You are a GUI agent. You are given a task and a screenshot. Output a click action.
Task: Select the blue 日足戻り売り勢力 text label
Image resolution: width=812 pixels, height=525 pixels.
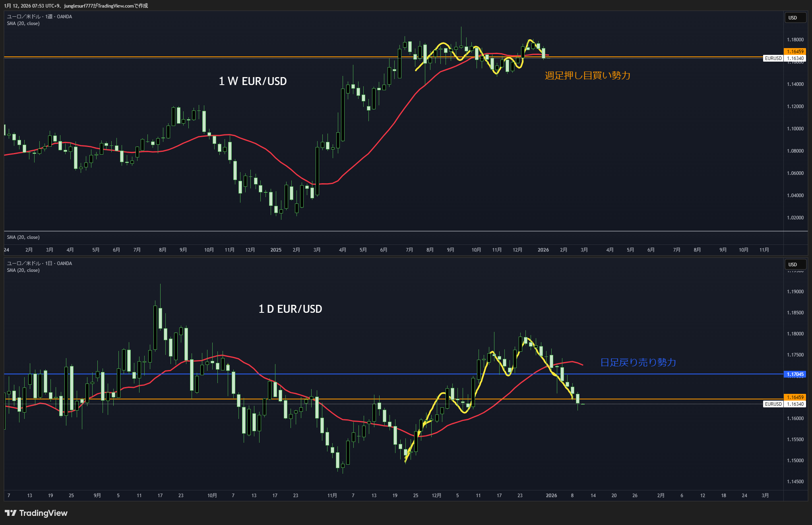tap(638, 362)
